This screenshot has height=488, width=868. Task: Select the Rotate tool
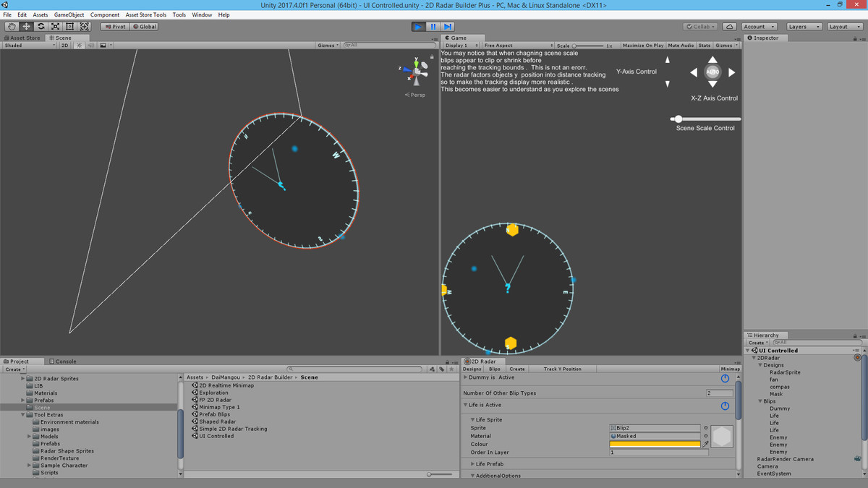41,26
